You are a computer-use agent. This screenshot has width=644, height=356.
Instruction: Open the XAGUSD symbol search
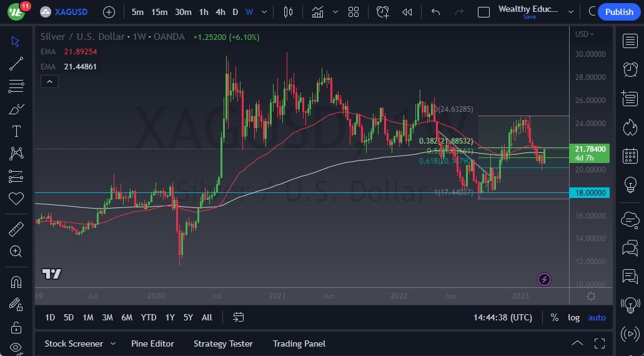pos(64,12)
